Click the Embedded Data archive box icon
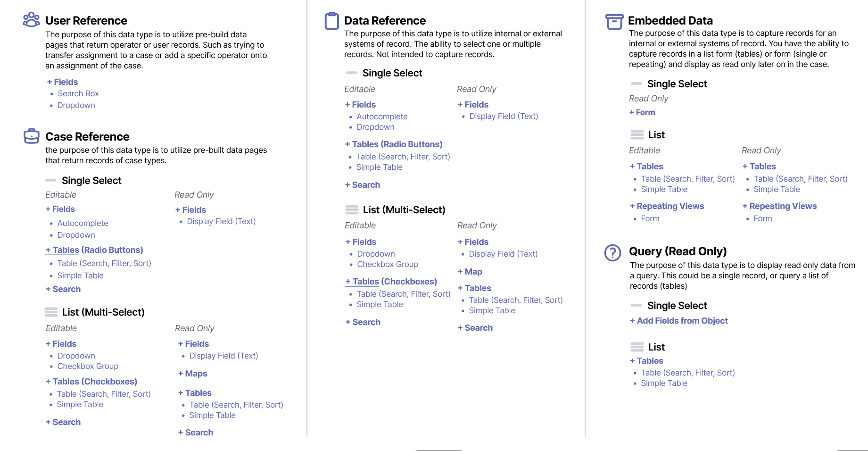This screenshot has height=451, width=868. click(614, 21)
